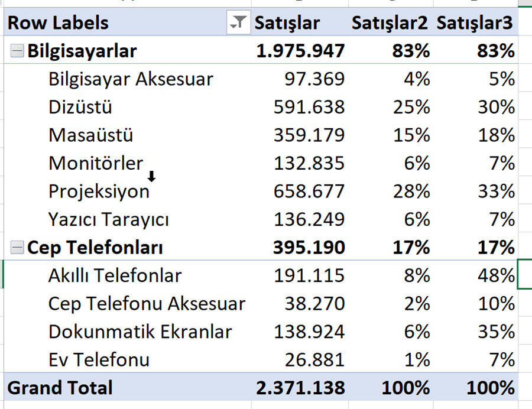Select the Bilgisayar Aksesuar row label
532x409 pixels.
[131, 79]
